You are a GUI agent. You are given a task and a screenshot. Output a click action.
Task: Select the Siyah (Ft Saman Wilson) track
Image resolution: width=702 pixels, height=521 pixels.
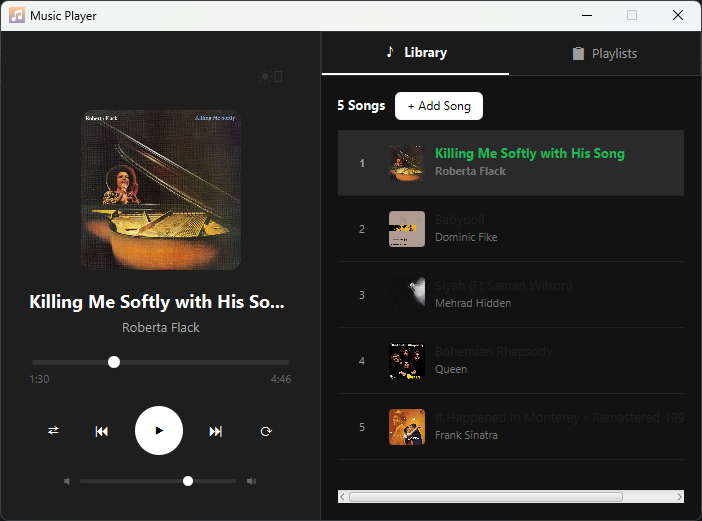point(511,295)
